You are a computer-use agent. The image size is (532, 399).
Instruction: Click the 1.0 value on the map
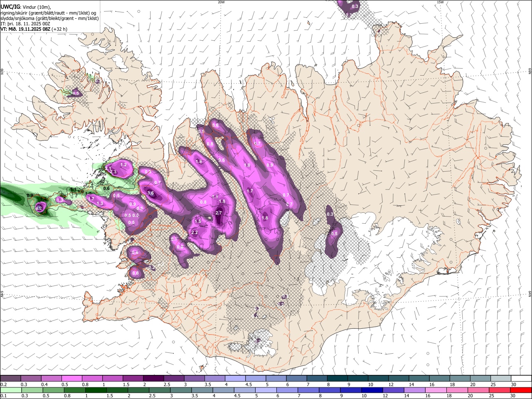tap(247, 165)
